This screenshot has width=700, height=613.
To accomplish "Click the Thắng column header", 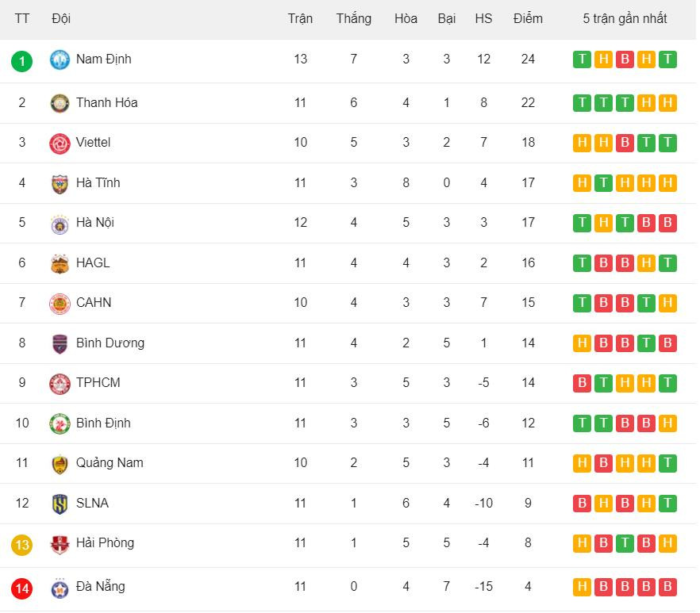I will [353, 18].
